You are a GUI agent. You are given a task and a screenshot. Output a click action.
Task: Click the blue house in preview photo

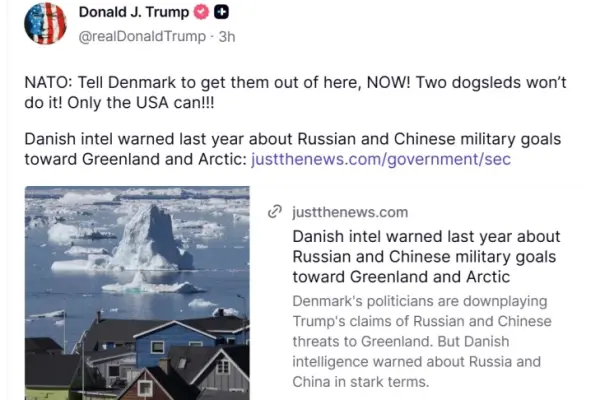(x=174, y=344)
